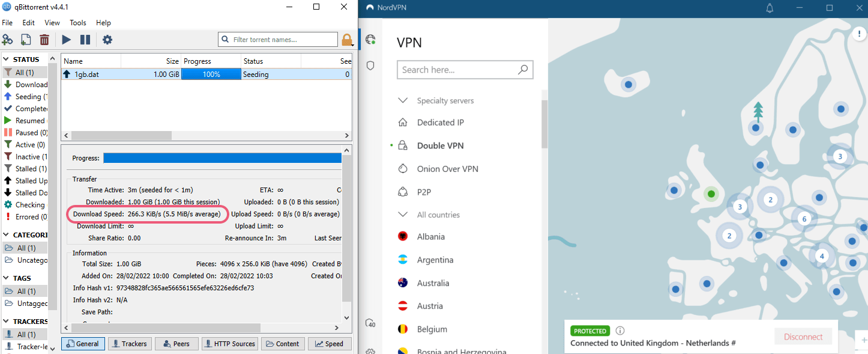This screenshot has width=868, height=354.
Task: Click the 100% progress bar of 1gb.dat
Action: pyautogui.click(x=211, y=75)
